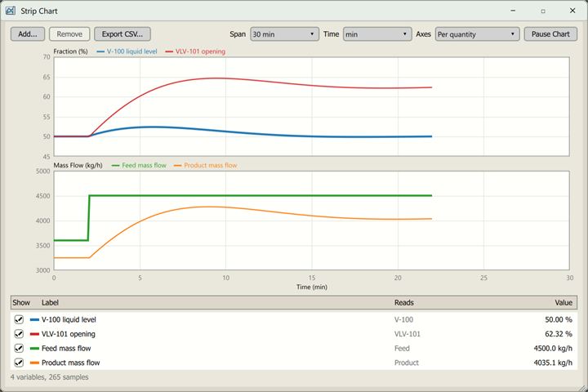Click the V-100 reads cell

pyautogui.click(x=403, y=319)
